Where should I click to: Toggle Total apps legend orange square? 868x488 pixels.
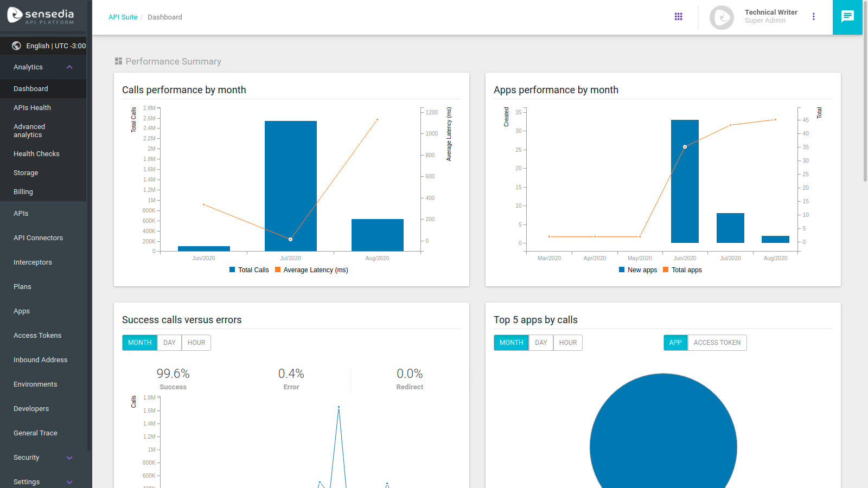click(x=666, y=270)
